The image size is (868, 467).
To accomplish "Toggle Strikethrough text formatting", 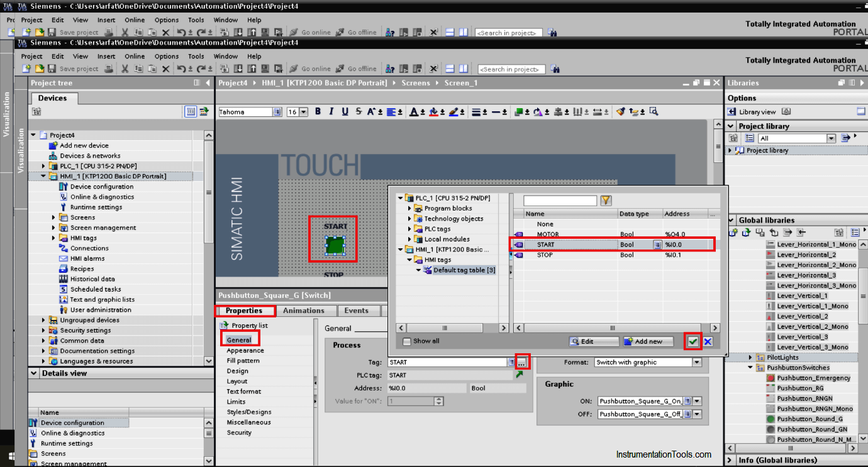I will pos(359,112).
